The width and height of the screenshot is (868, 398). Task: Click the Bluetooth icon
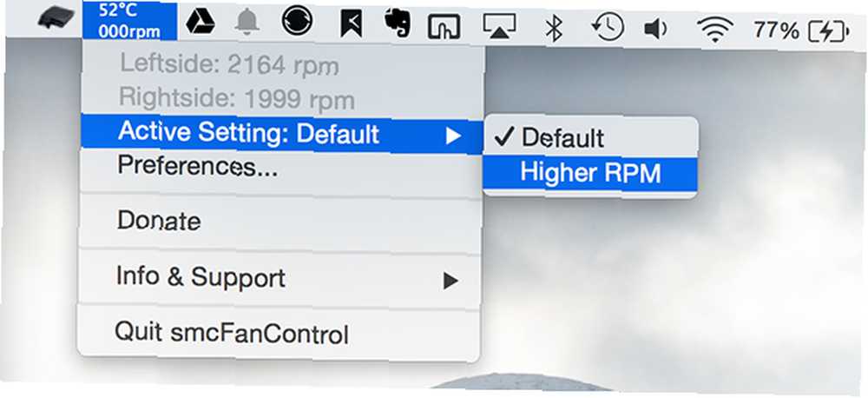tap(554, 28)
